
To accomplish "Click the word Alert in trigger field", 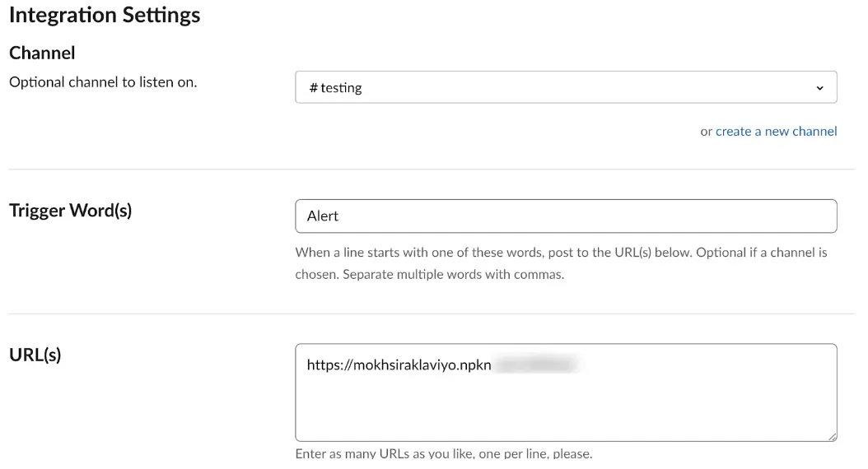I will [x=323, y=216].
